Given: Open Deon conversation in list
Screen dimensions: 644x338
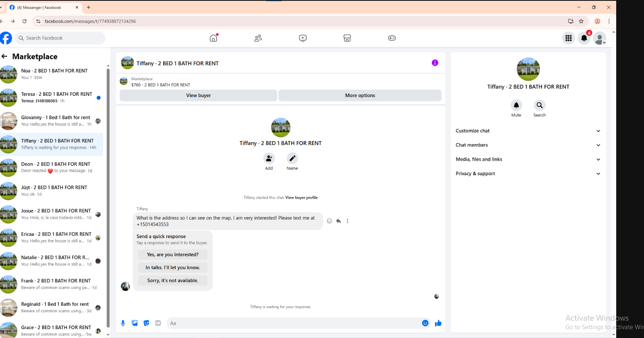Looking at the screenshot, I should pos(52,168).
